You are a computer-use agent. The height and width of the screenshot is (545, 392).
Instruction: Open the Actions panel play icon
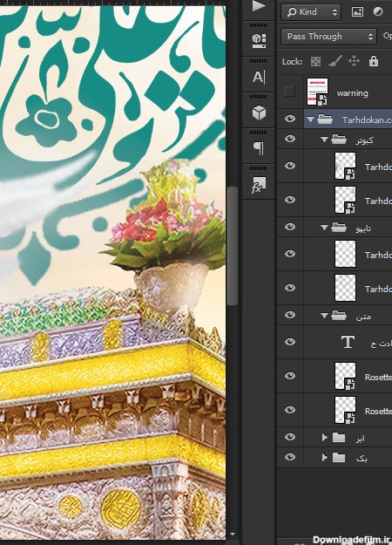[259, 6]
